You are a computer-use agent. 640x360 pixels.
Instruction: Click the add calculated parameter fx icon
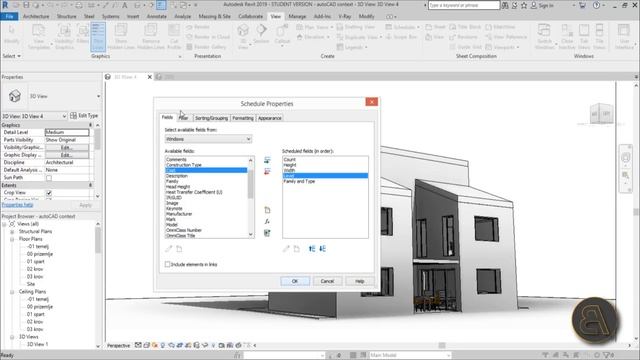pos(267,221)
